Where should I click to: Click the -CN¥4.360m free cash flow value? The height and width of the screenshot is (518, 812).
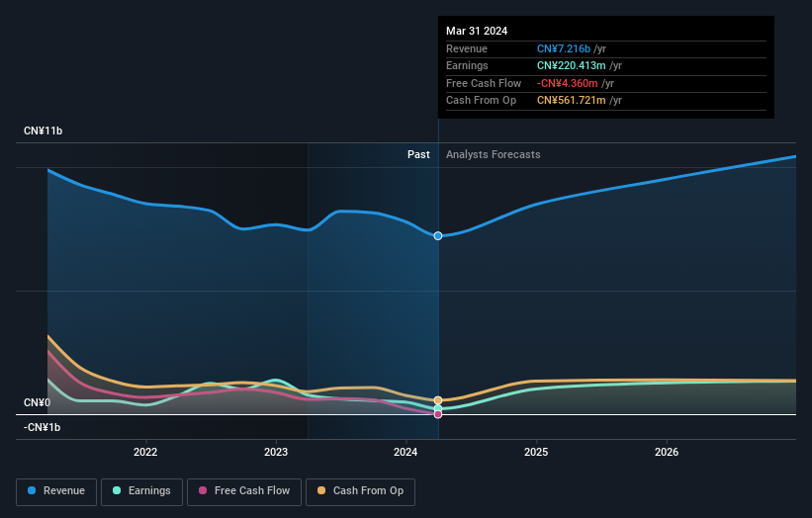pyautogui.click(x=567, y=83)
